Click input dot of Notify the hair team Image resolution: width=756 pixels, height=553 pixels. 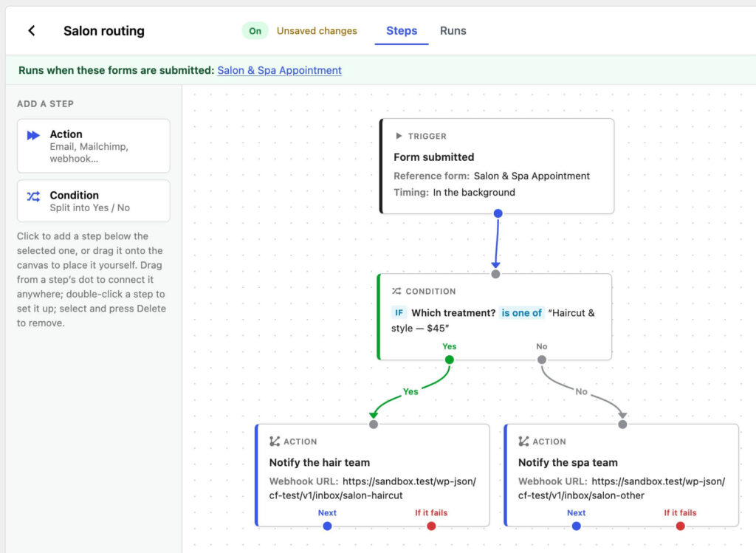point(374,425)
